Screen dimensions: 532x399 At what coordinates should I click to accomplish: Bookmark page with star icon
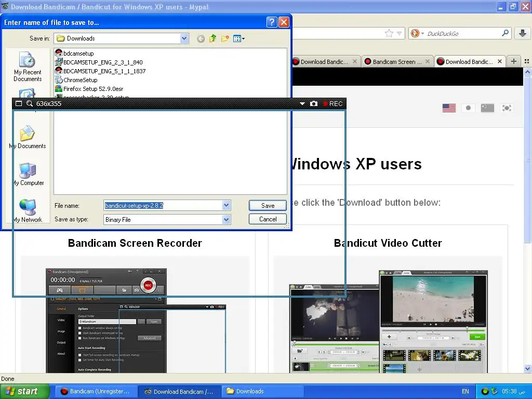tap(389, 33)
